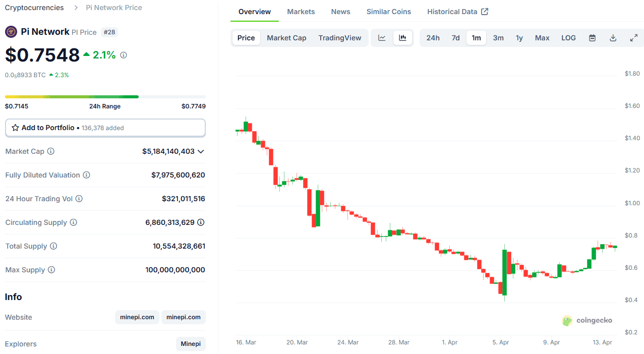Expand the Market Cap dropdown chevron
Image resolution: width=644 pixels, height=354 pixels.
pyautogui.click(x=201, y=151)
